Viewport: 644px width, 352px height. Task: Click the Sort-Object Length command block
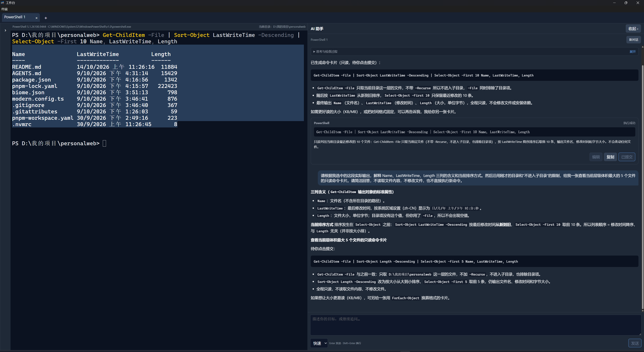(474, 261)
